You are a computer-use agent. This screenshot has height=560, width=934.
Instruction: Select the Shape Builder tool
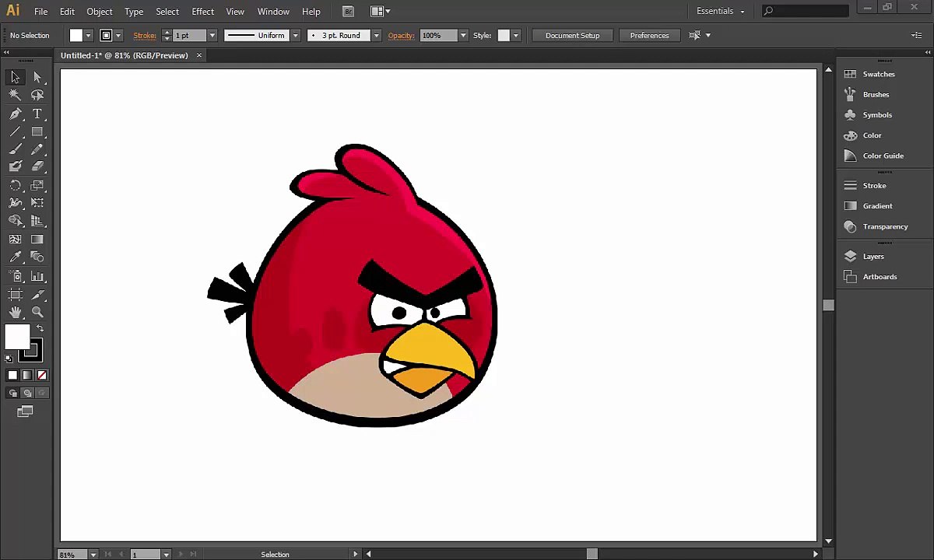pyautogui.click(x=15, y=221)
